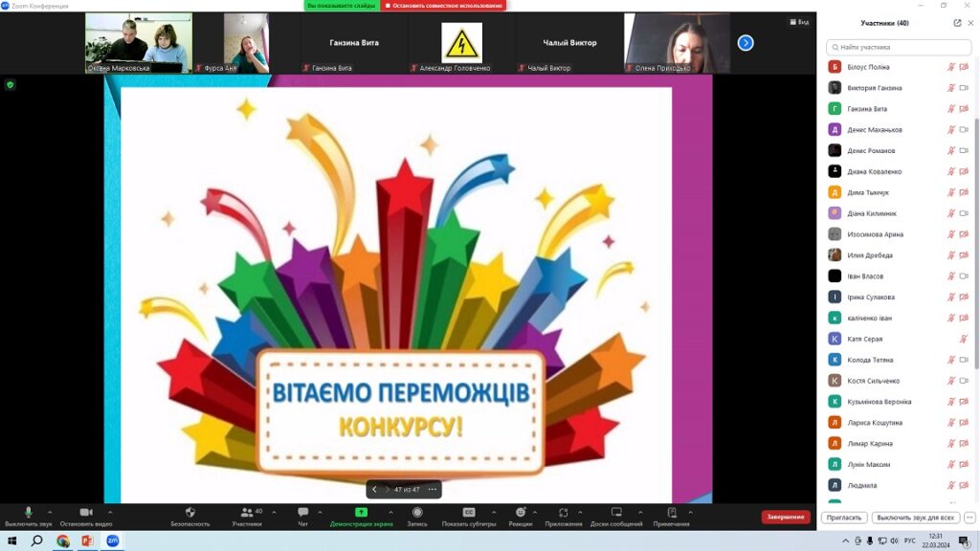Go to next slide in slide control
The image size is (980, 551).
[387, 489]
